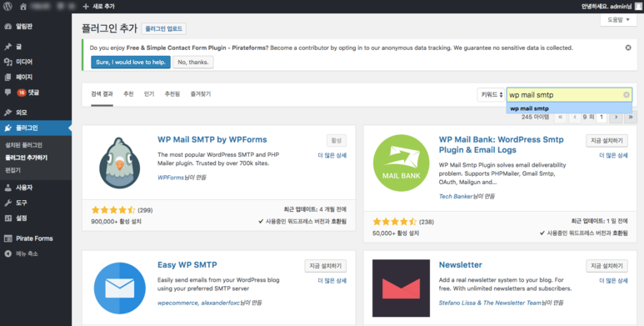This screenshot has width=644, height=326.
Task: Install Easy WP SMTP plugin
Action: pos(325,266)
